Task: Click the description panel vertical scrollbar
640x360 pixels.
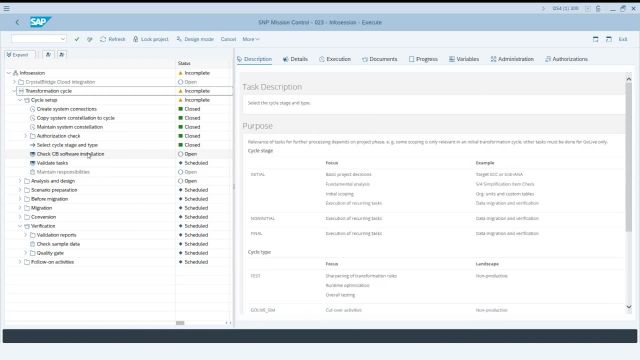Action: pyautogui.click(x=629, y=157)
